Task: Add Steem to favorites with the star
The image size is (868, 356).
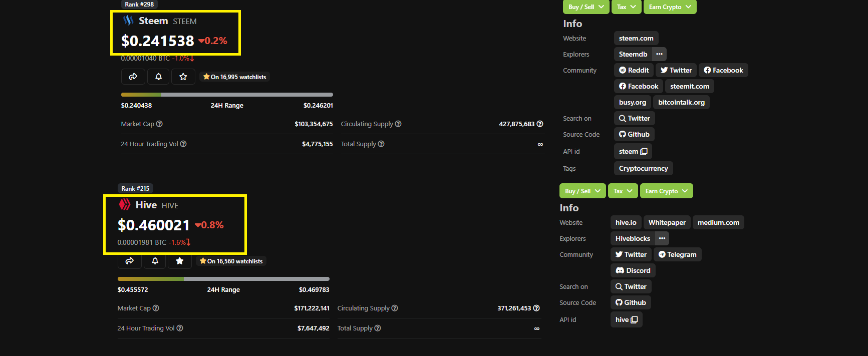Action: [x=183, y=77]
